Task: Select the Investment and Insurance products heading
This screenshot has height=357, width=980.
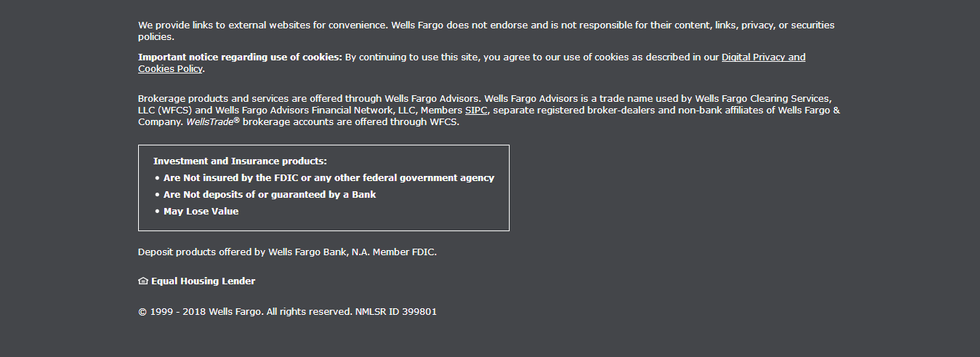Action: pos(240,161)
